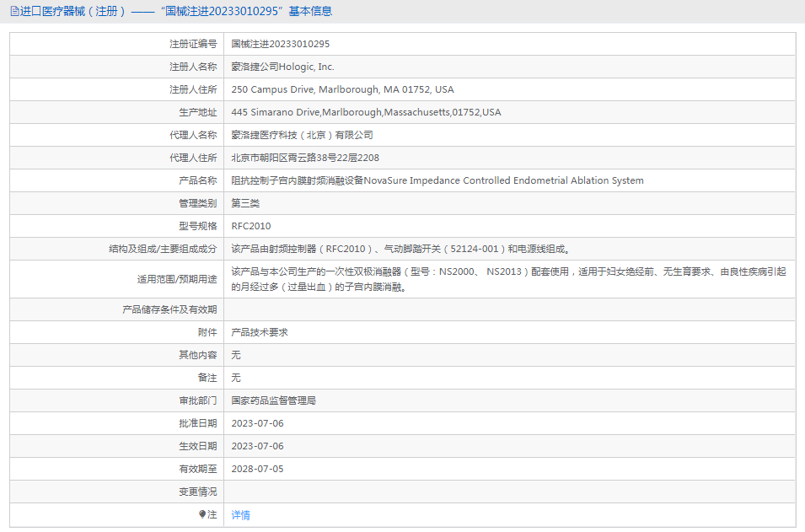Select registration number 国械注进20233010295 in table
This screenshot has height=532, width=805.
pos(281,44)
